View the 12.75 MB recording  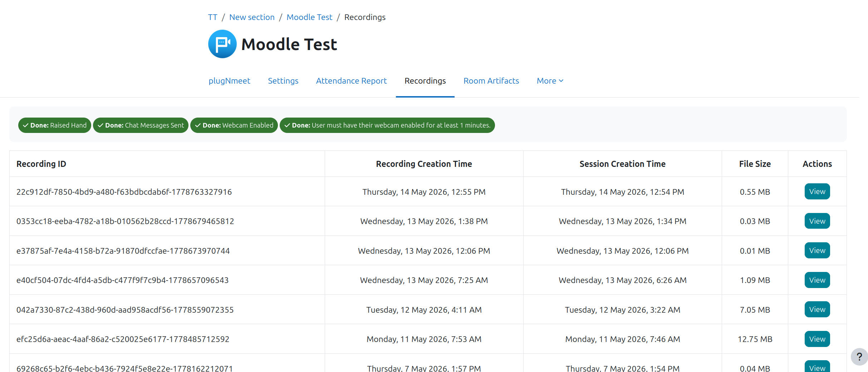tap(817, 339)
